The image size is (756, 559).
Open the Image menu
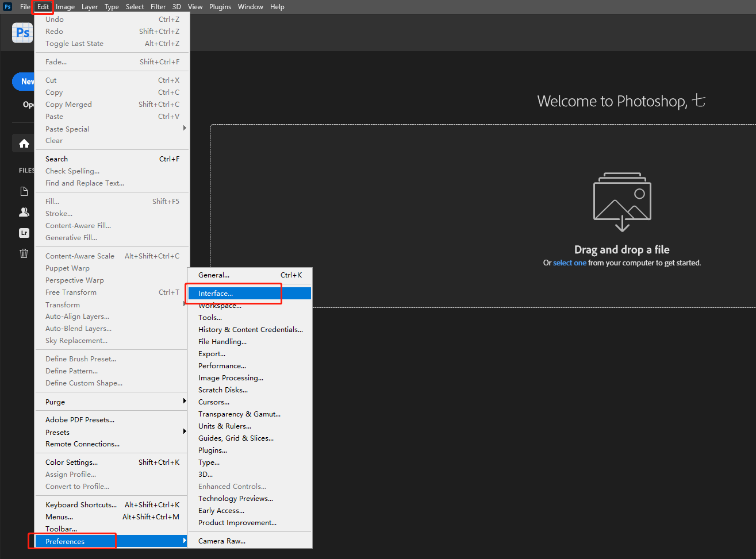65,7
